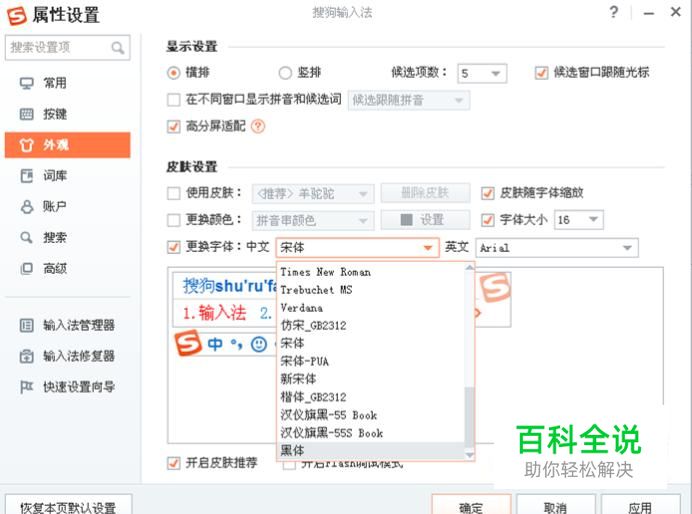Image resolution: width=692 pixels, height=514 pixels.
Task: Choose 黑体 from font list
Action: 371,450
